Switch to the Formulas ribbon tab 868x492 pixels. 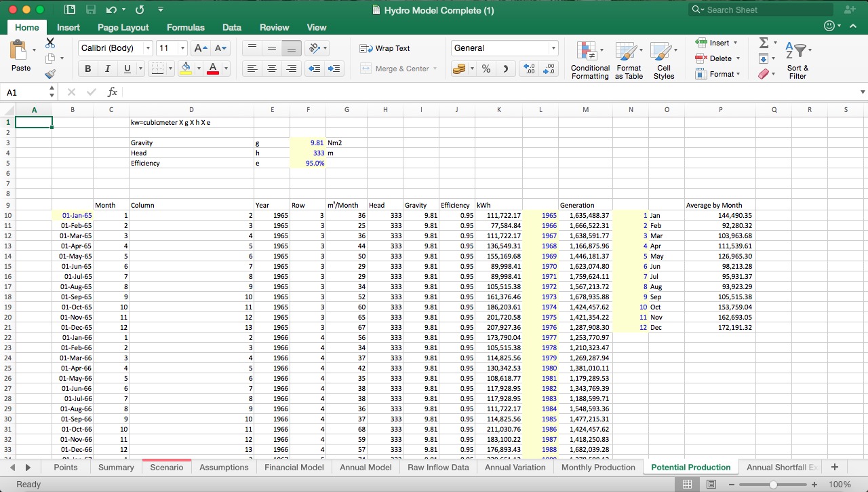(x=185, y=27)
